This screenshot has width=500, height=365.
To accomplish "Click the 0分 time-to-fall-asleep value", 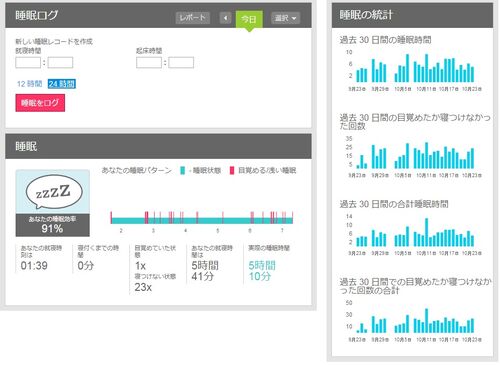I will (x=86, y=266).
